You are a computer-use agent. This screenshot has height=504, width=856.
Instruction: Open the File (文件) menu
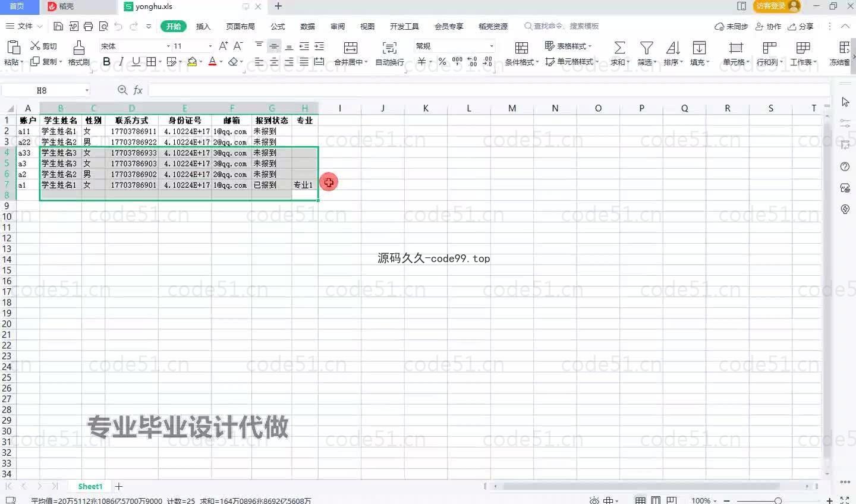(24, 26)
